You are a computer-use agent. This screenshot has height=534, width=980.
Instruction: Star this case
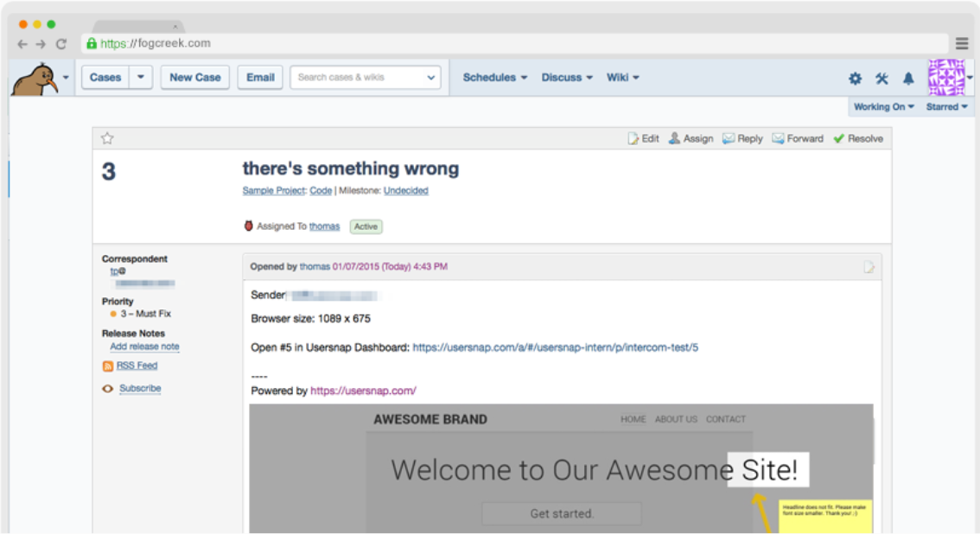107,138
